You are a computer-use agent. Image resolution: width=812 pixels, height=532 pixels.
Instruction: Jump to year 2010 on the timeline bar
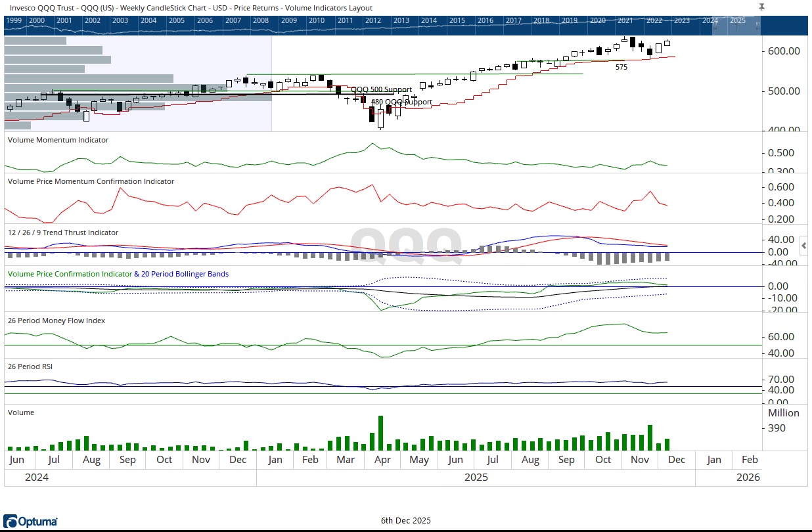click(317, 20)
